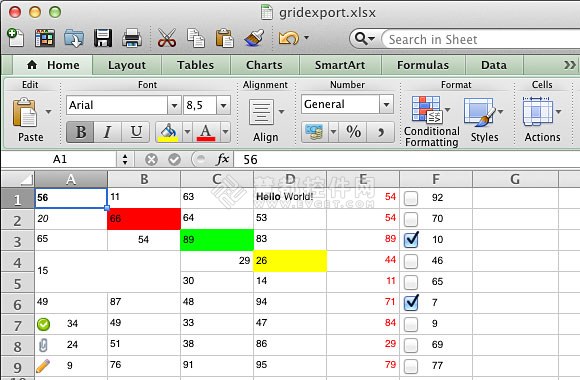The width and height of the screenshot is (580, 380).
Task: Uncheck the checkbox in row 3
Action: pyautogui.click(x=411, y=240)
